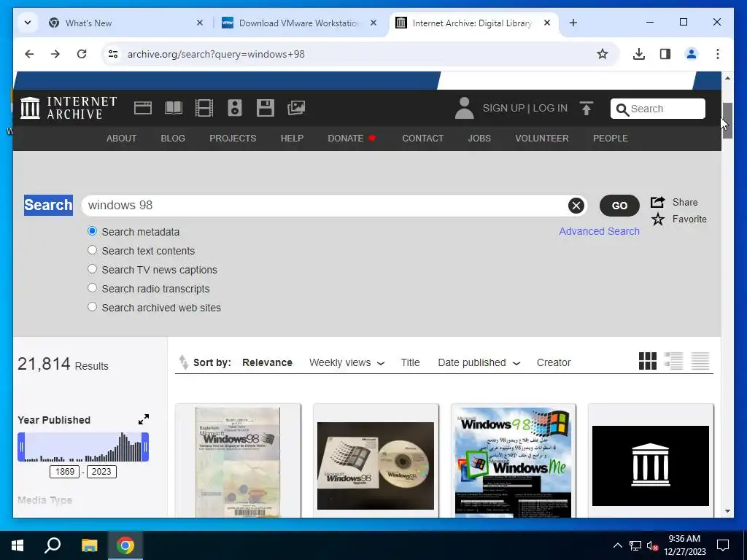Toggle Chrome side panel icon
Viewport: 747px width, 560px height.
click(665, 54)
